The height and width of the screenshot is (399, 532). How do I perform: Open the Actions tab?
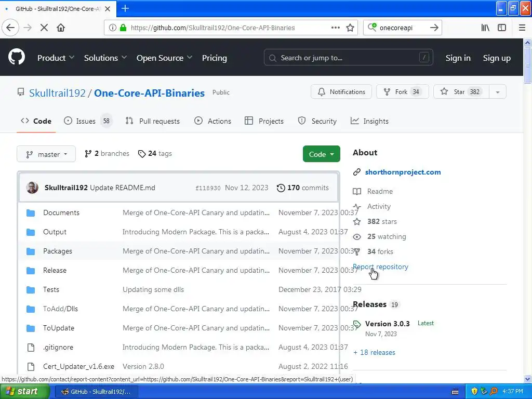coord(212,121)
